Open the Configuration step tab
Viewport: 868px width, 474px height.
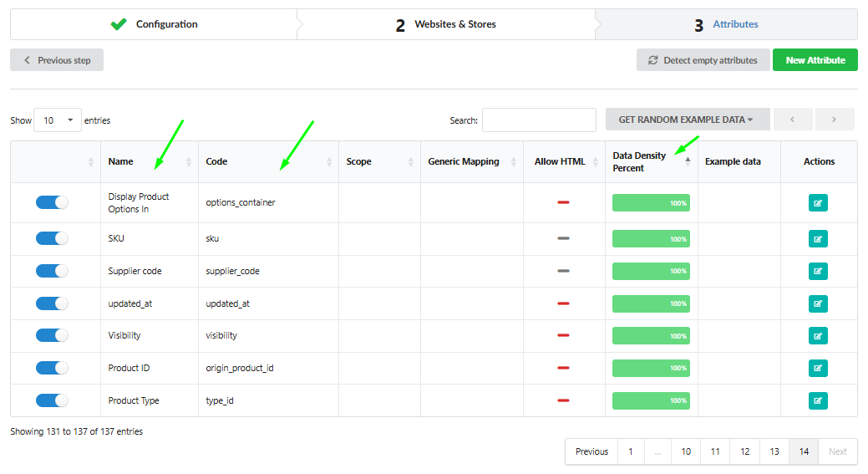point(154,24)
